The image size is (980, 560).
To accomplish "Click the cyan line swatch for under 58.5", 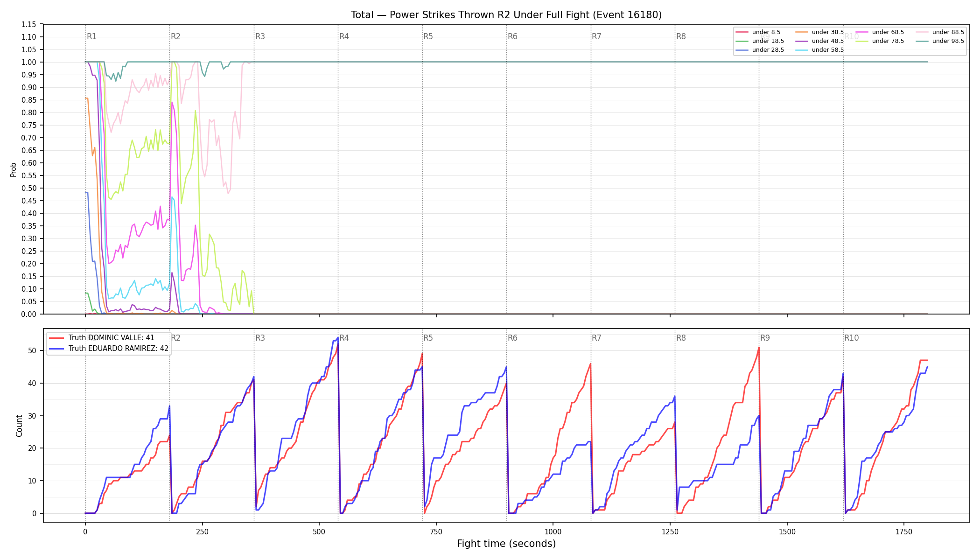I will pos(801,50).
